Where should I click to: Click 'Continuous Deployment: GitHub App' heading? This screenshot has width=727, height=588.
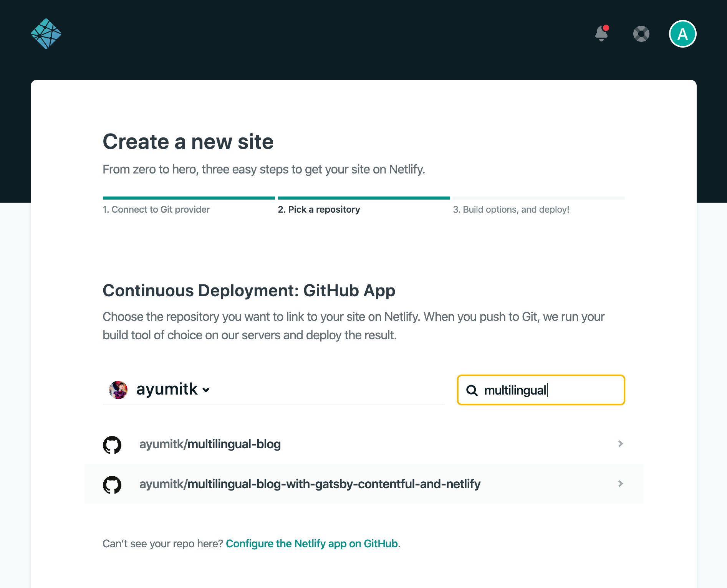(249, 291)
